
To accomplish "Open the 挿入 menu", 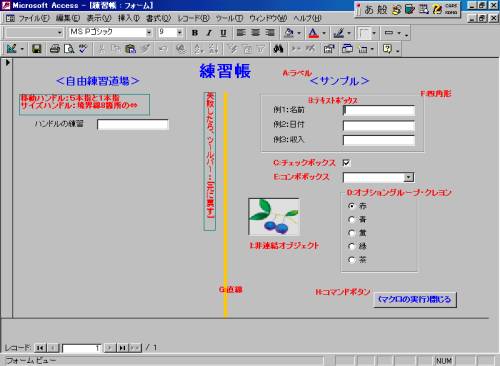I will [129, 18].
